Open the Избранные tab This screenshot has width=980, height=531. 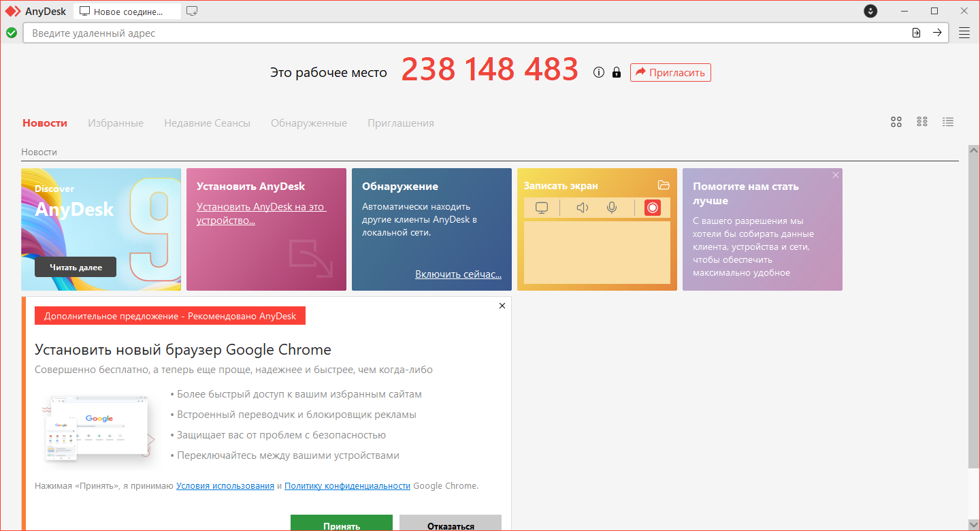pos(116,123)
